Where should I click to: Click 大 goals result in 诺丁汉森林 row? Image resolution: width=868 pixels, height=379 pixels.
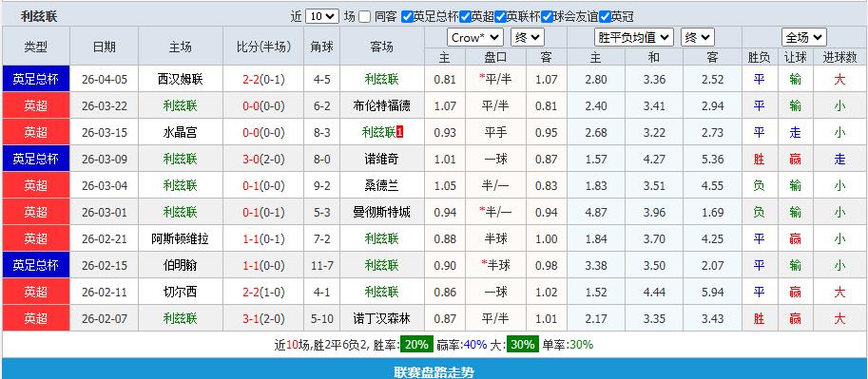[839, 318]
